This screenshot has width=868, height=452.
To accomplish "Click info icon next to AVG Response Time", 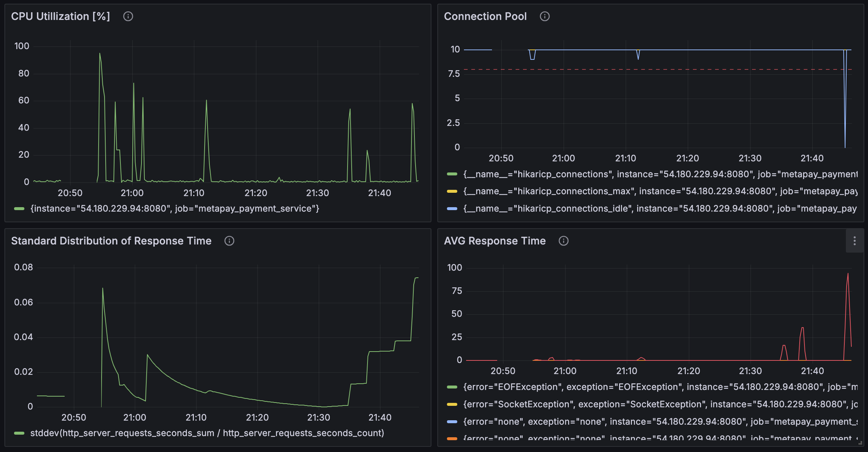I will pos(564,241).
